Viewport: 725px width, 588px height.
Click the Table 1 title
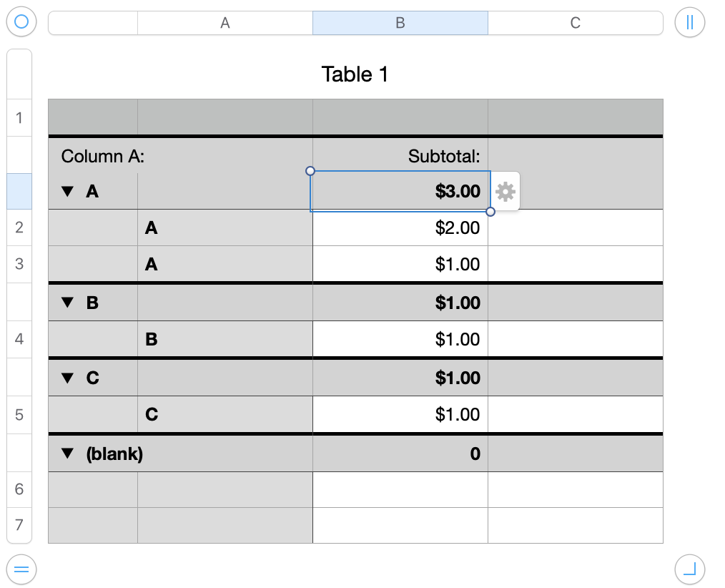355,74
